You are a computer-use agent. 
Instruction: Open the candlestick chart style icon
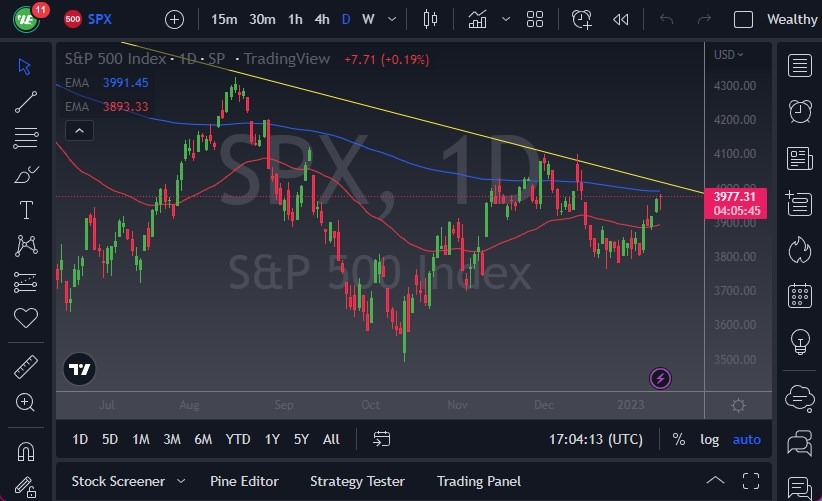431,19
